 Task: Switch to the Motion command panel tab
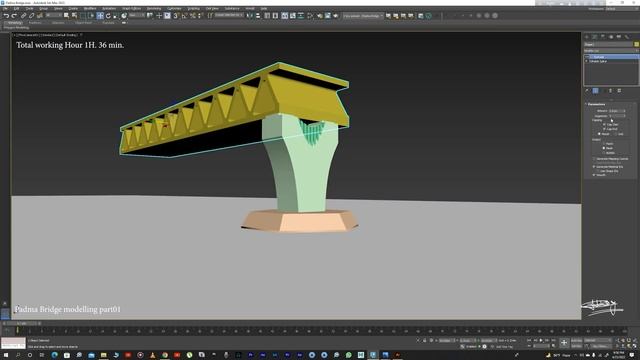[x=611, y=36]
